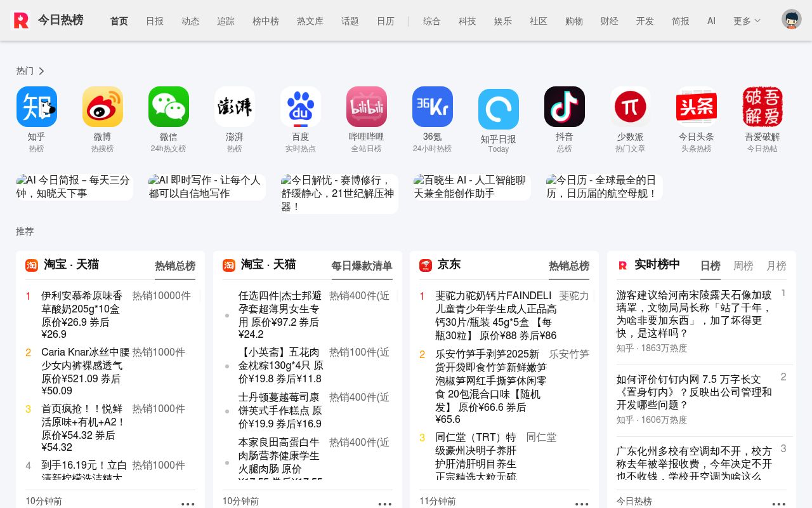The height and width of the screenshot is (508, 812).
Task: Select the 财经 category
Action: click(610, 21)
